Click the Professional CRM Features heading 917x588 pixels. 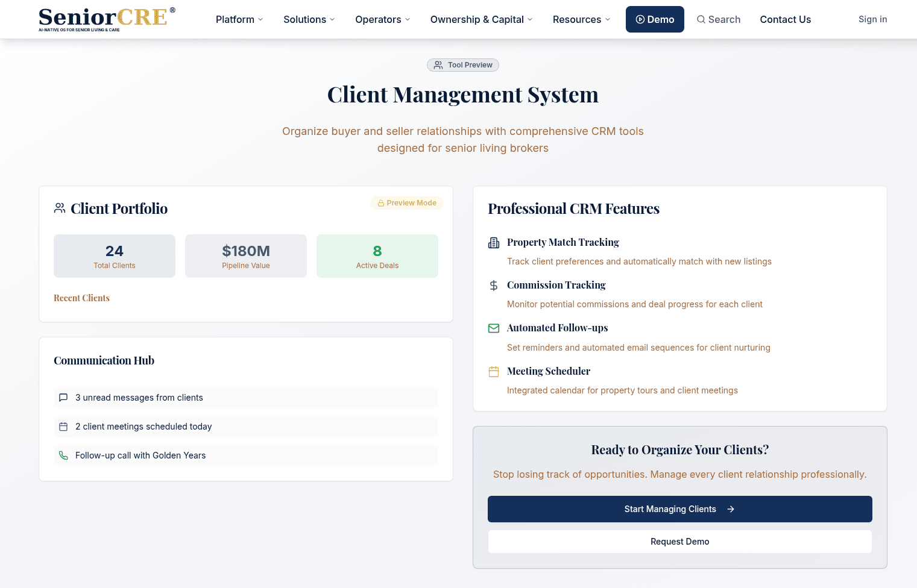click(574, 208)
